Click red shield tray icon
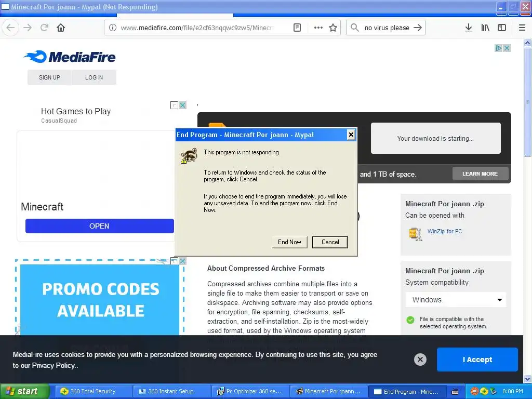Screen dimensions: 532x399 tap(474, 391)
